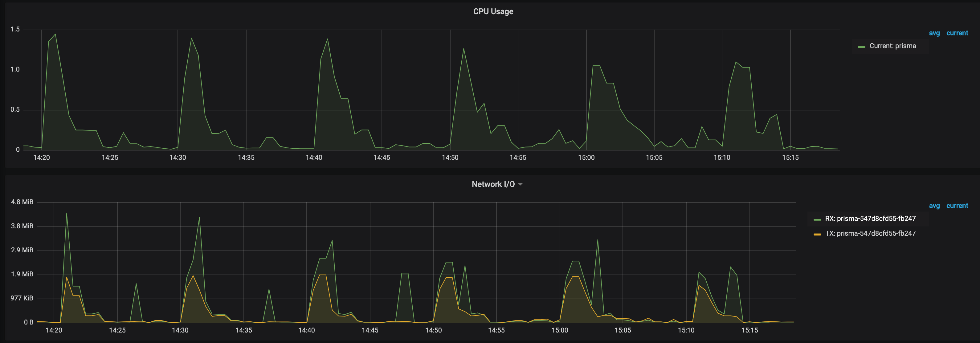Sort Network I/O legend by current

click(x=957, y=206)
